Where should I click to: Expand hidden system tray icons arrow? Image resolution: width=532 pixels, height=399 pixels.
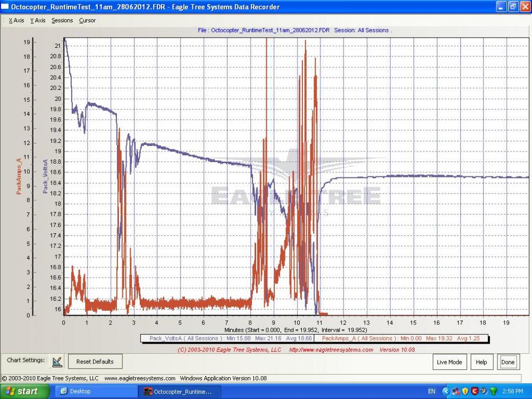445,392
